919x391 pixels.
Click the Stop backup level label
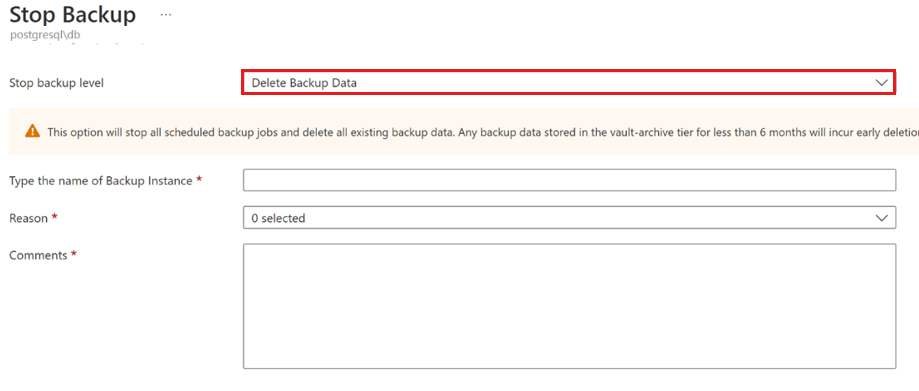(x=56, y=83)
